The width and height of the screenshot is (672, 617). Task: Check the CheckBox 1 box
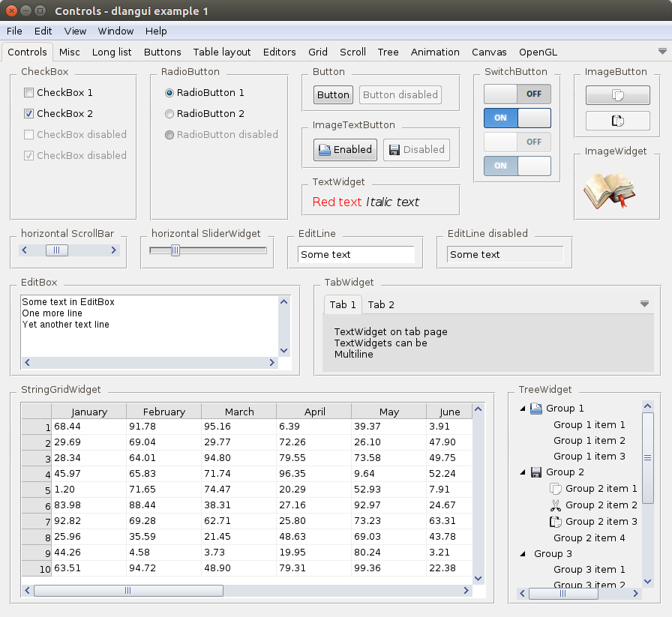point(29,93)
